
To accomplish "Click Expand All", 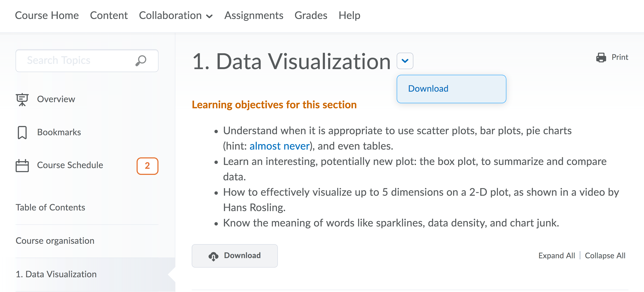I will (556, 256).
